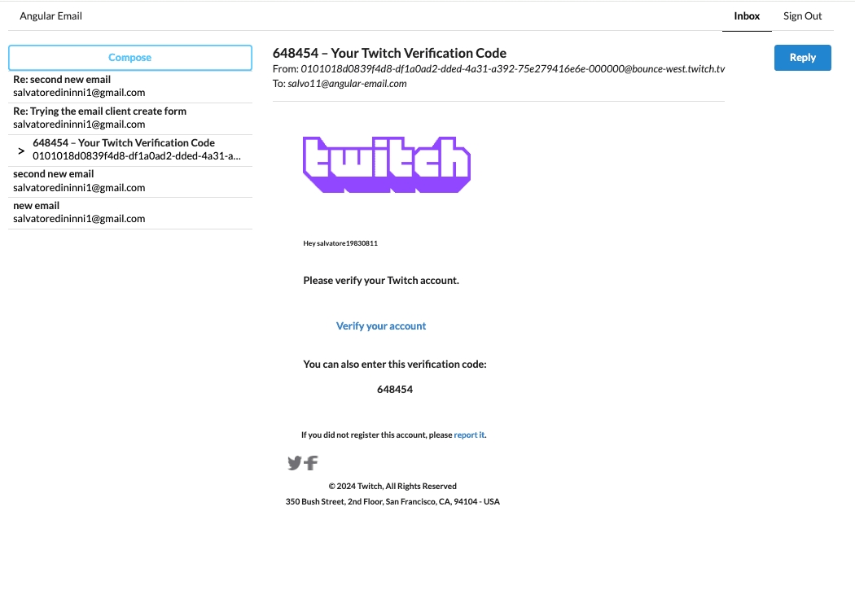The width and height of the screenshot is (855, 616).
Task: Click the 'report it' link
Action: [x=469, y=435]
